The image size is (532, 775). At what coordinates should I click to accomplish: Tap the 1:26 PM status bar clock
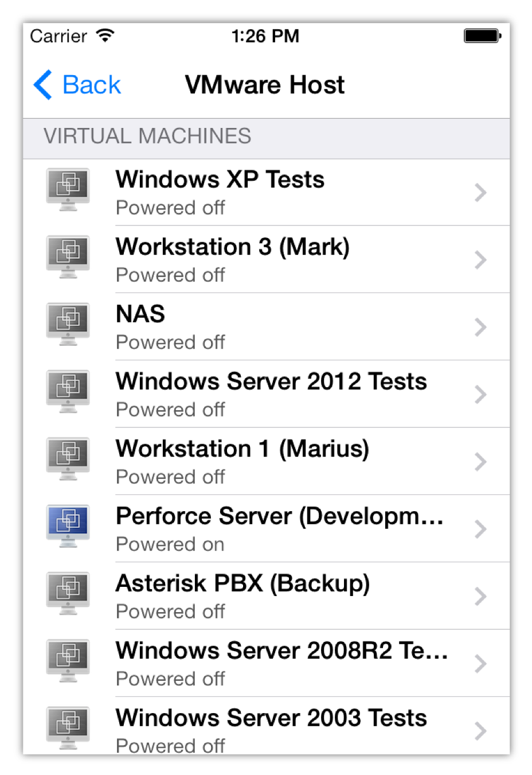265,36
